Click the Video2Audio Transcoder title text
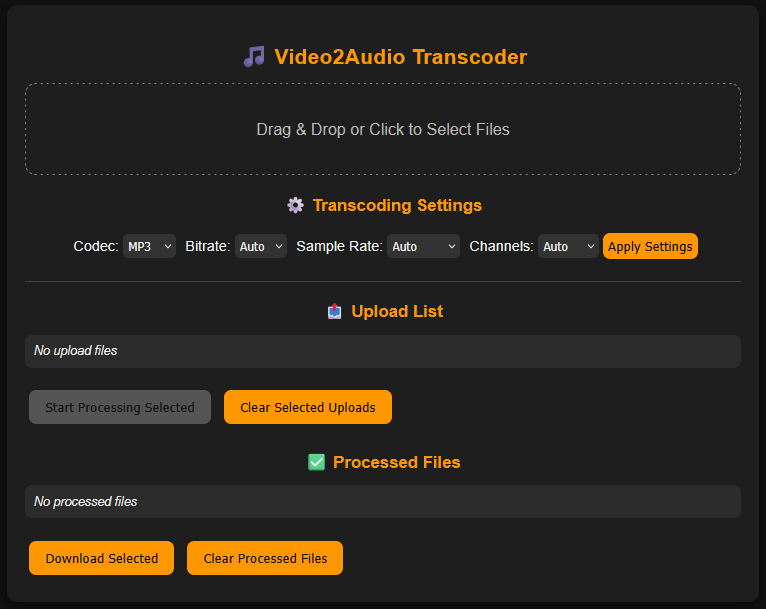The height and width of the screenshot is (609, 766). coord(400,57)
